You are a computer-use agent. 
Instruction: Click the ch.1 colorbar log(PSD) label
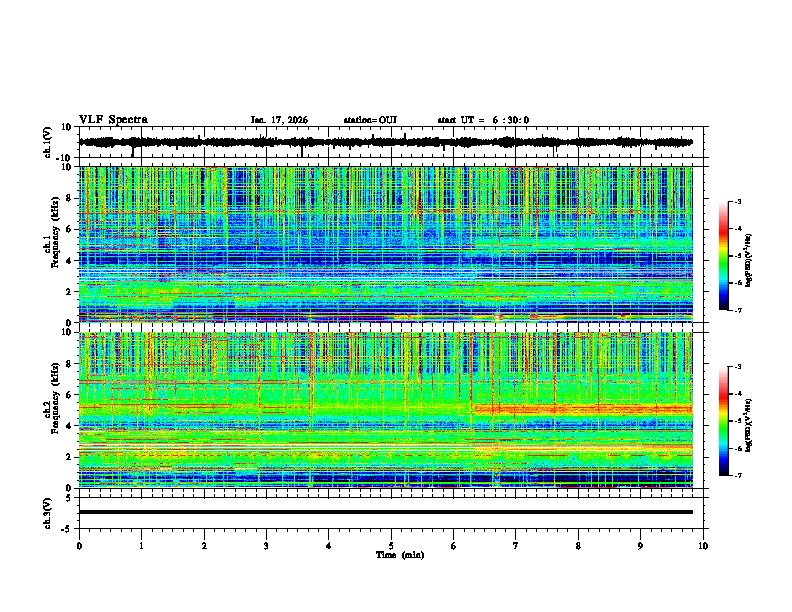tap(749, 261)
